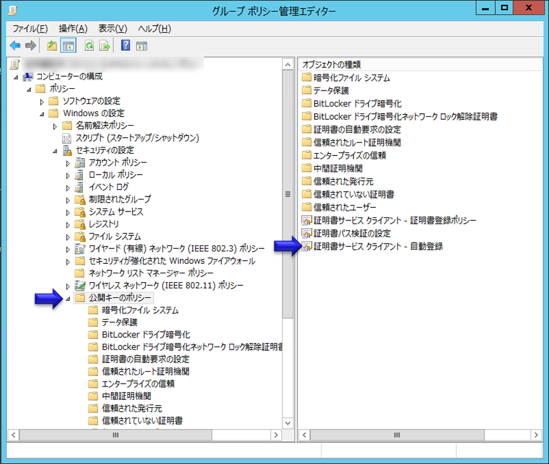Click the Up one level folder icon
Image resolution: width=549 pixels, height=464 pixels.
(x=52, y=46)
